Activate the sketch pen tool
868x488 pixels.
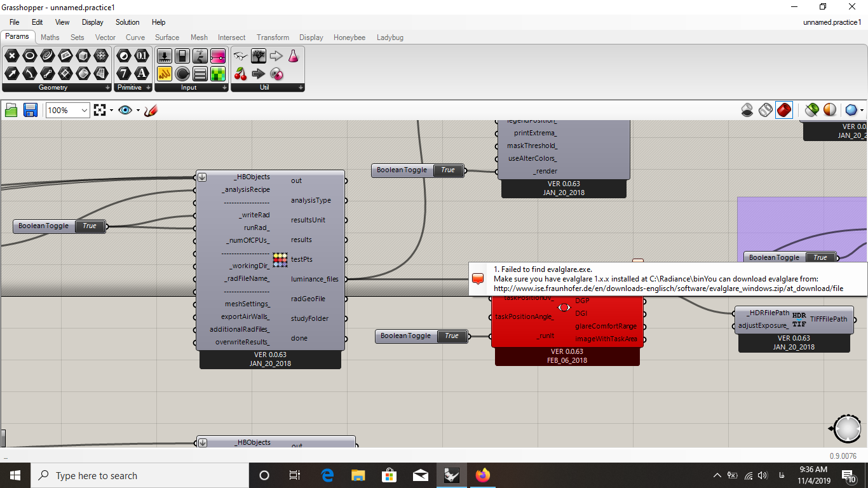click(151, 111)
